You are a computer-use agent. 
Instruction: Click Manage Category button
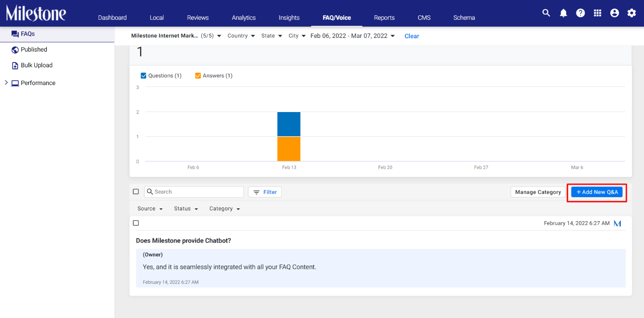click(x=538, y=192)
